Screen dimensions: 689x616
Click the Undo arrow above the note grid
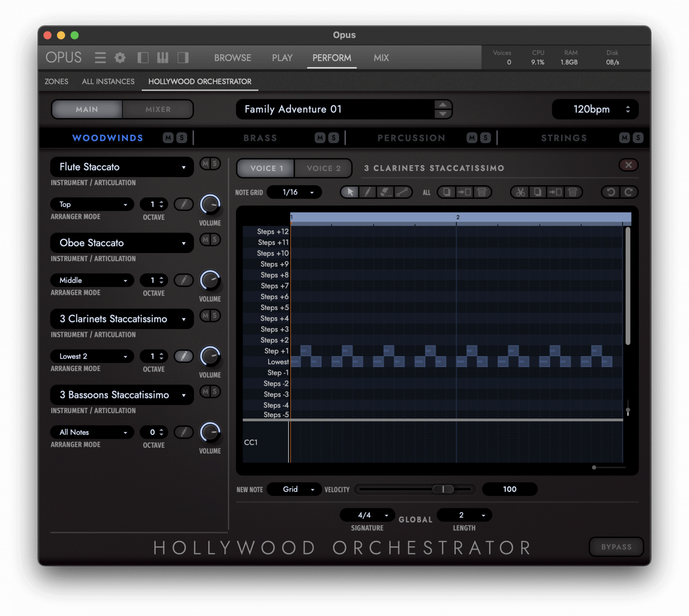(610, 192)
